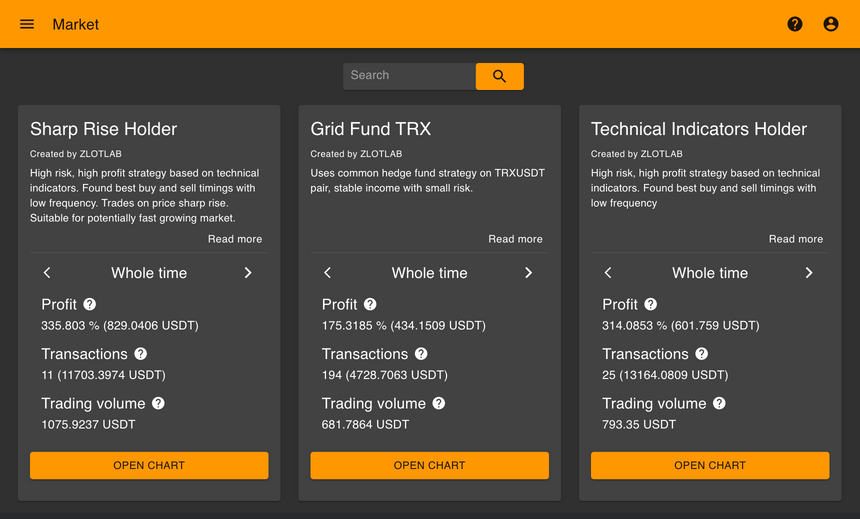Show Profit help tooltip on Sharp Rise Holder
This screenshot has width=860, height=519.
click(x=90, y=304)
